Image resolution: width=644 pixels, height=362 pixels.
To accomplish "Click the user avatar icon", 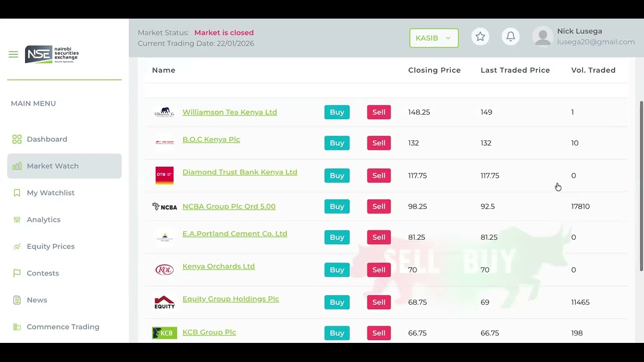I will pyautogui.click(x=543, y=37).
